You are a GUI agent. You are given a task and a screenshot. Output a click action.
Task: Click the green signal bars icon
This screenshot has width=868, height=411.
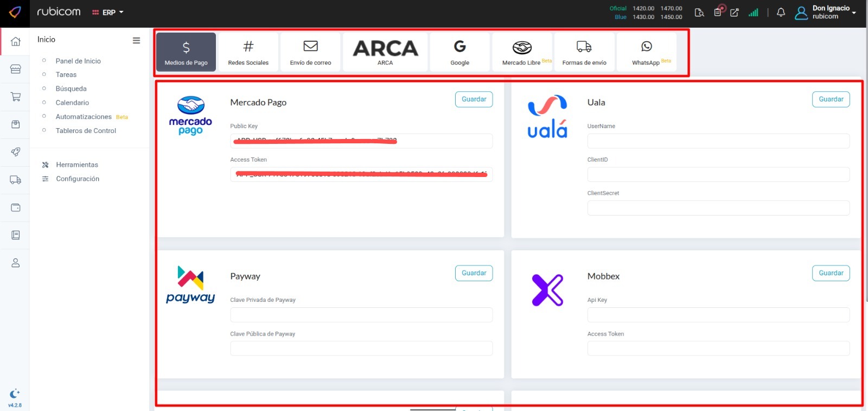[x=754, y=12]
